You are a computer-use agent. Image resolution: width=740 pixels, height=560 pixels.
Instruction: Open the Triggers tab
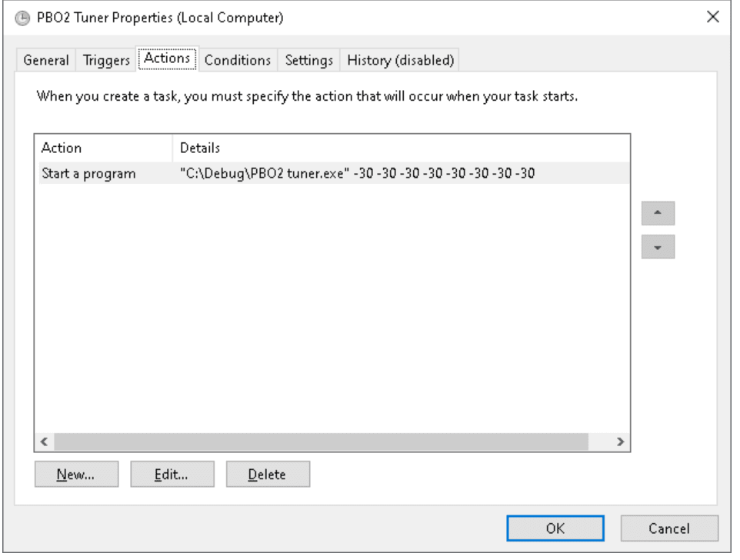[106, 60]
